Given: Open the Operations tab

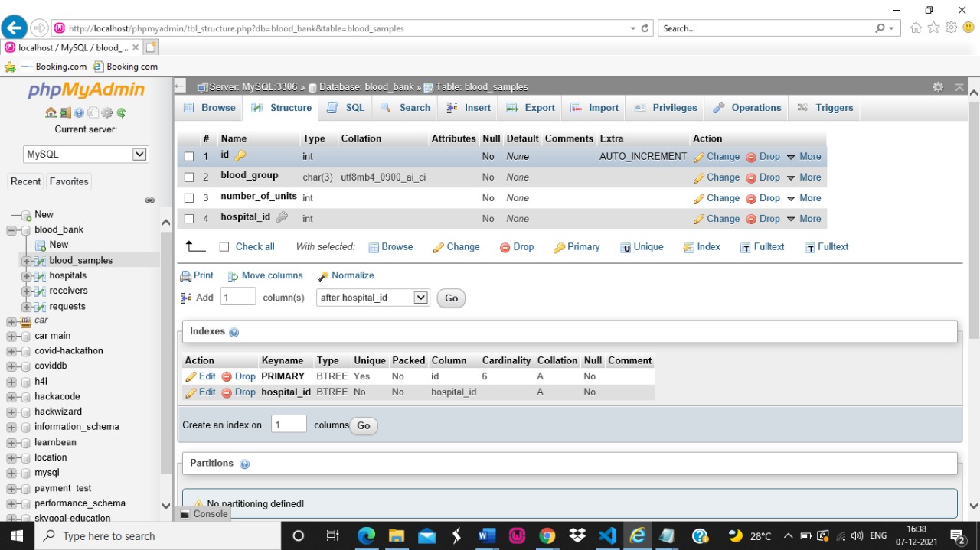Looking at the screenshot, I should [746, 108].
